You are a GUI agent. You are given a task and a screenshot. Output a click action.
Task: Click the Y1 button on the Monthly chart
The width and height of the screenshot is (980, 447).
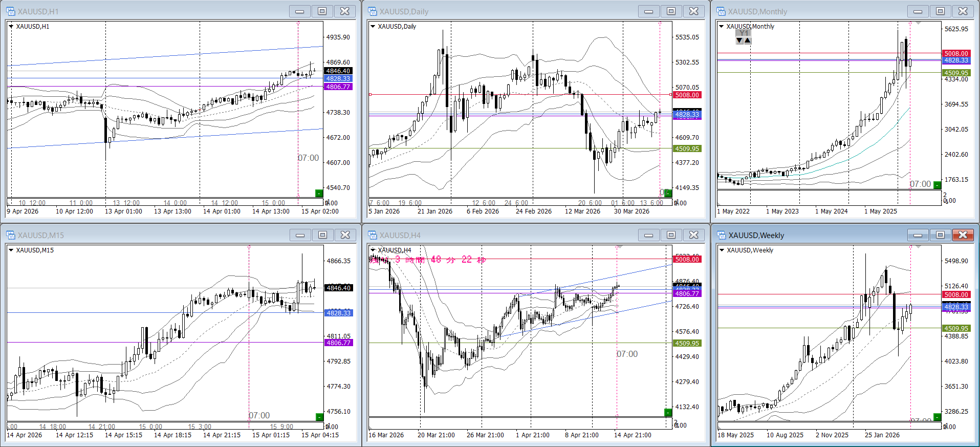[744, 33]
